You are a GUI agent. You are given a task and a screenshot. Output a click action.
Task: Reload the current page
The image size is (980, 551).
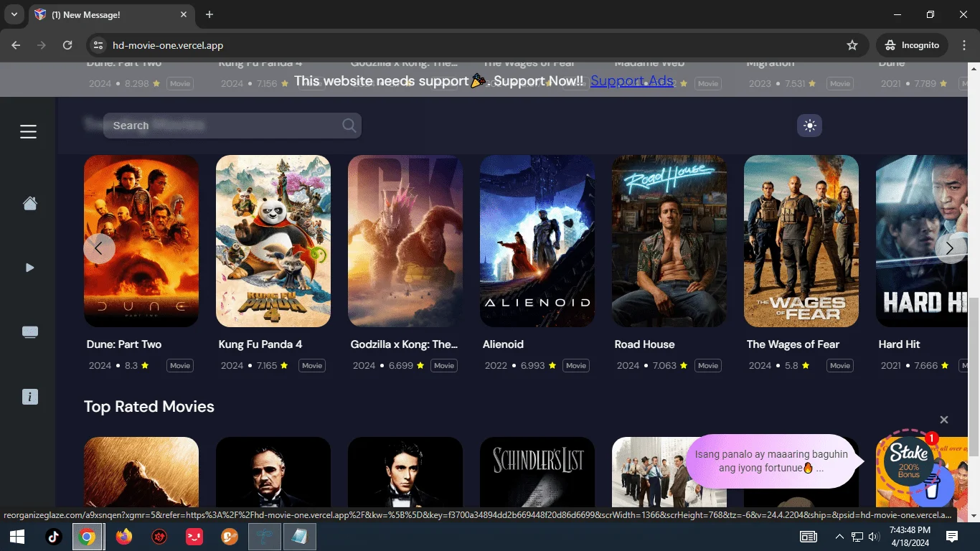[x=67, y=45]
